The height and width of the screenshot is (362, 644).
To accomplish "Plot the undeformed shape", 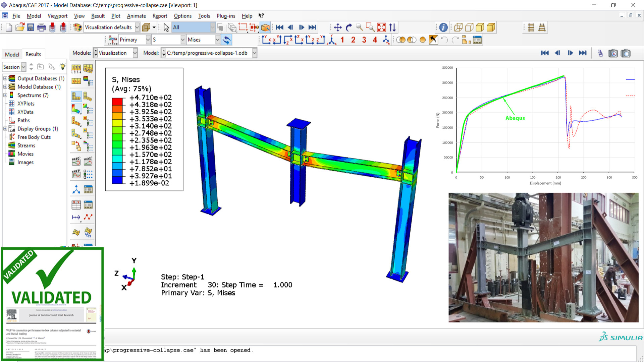I will click(x=76, y=97).
